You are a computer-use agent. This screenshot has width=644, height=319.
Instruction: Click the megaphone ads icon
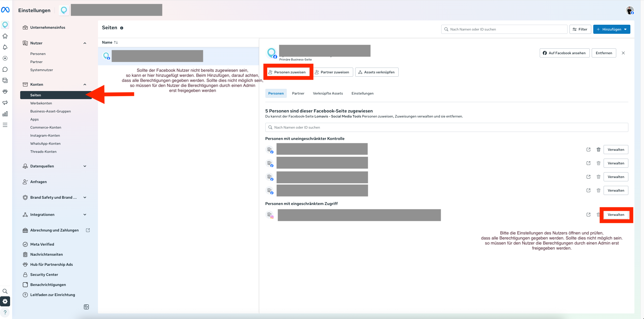click(5, 103)
